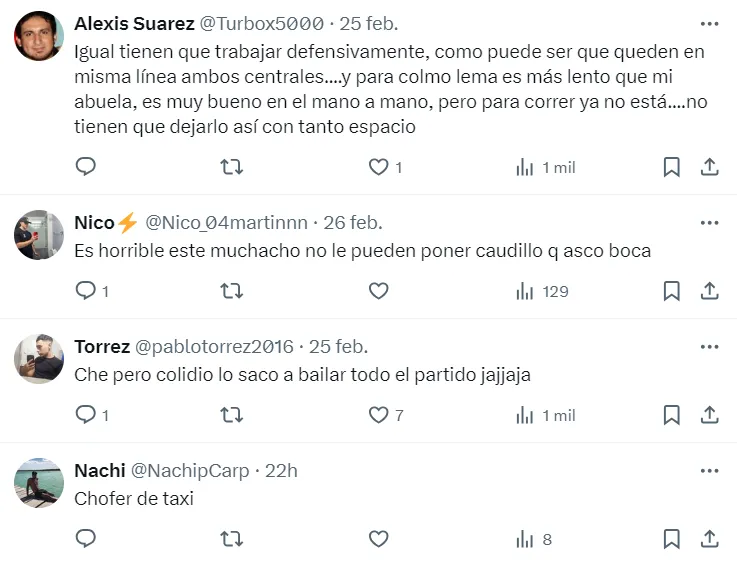
Task: Open Nico's profile picture
Action: pos(39,235)
